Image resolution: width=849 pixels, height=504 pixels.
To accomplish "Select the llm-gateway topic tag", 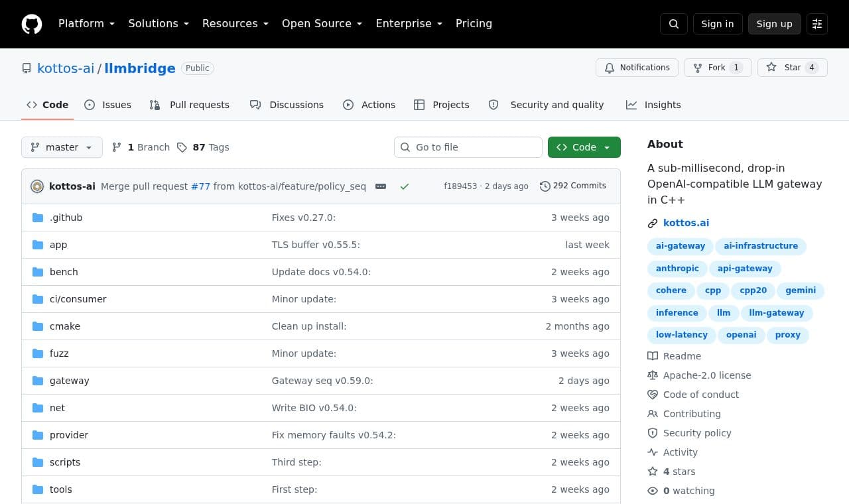I will click(777, 313).
